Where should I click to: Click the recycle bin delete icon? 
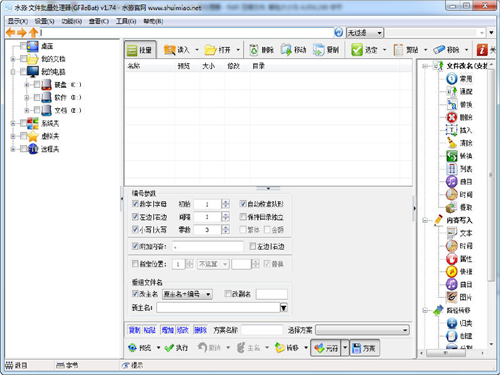pos(254,50)
